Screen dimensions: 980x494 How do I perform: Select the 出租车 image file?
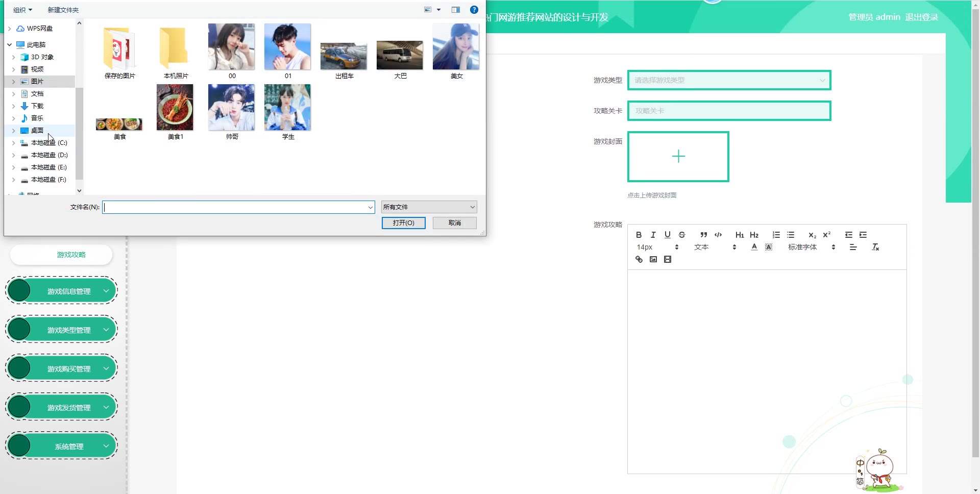[x=344, y=60]
